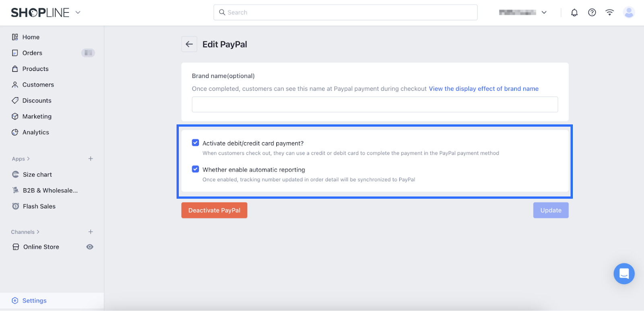Click the Brand name input field
644x311 pixels.
coord(375,104)
